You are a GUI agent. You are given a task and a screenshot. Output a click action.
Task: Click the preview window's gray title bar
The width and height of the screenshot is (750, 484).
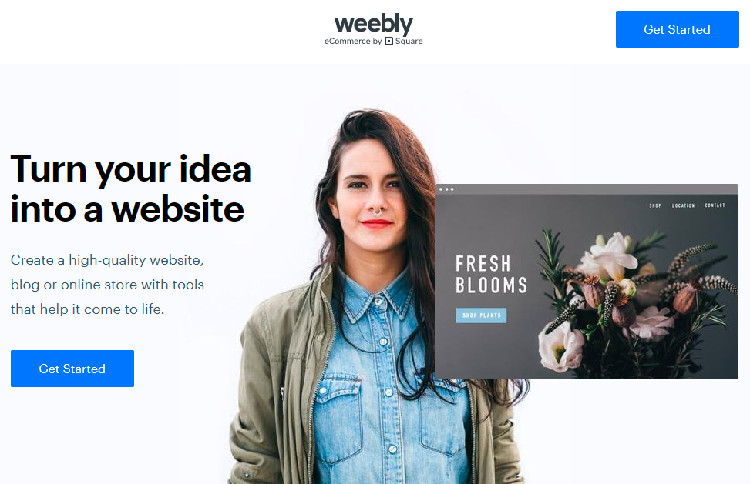(x=586, y=189)
